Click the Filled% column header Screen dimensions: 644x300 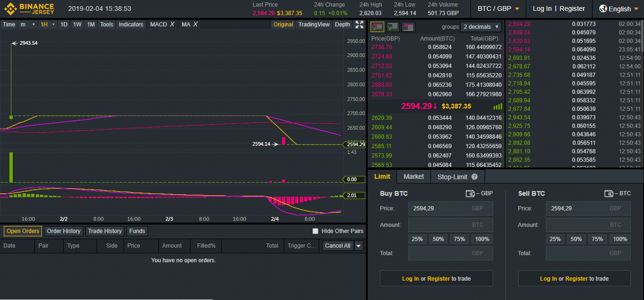click(206, 246)
